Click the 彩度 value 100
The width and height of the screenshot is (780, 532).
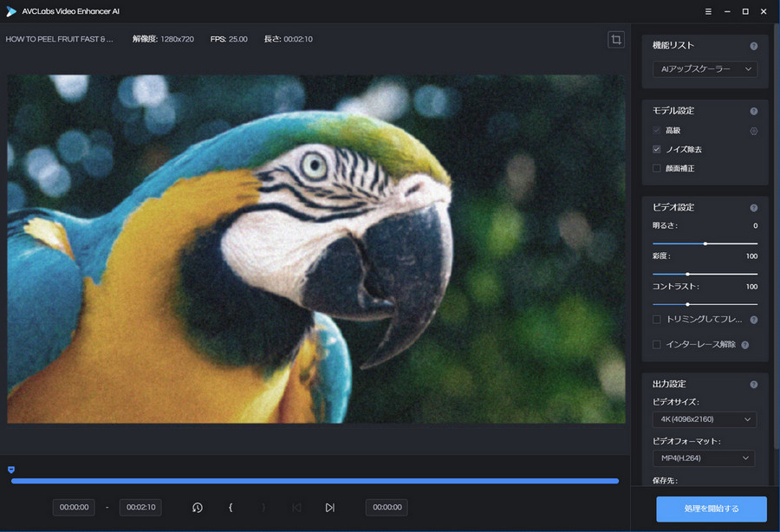(x=751, y=256)
